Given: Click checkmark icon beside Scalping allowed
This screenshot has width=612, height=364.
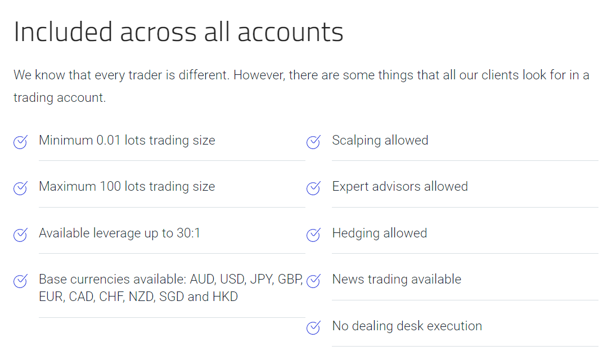Looking at the screenshot, I should [x=313, y=142].
